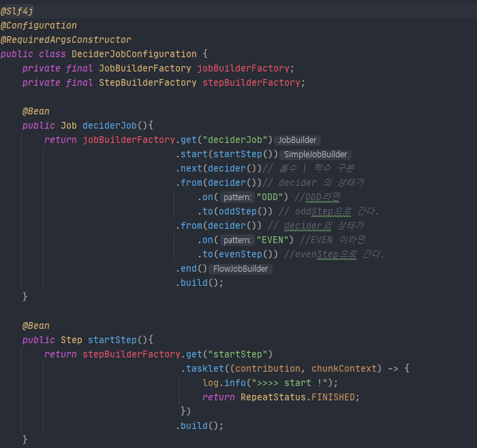Click the pattern: hint before "EVEN"

coord(237,240)
